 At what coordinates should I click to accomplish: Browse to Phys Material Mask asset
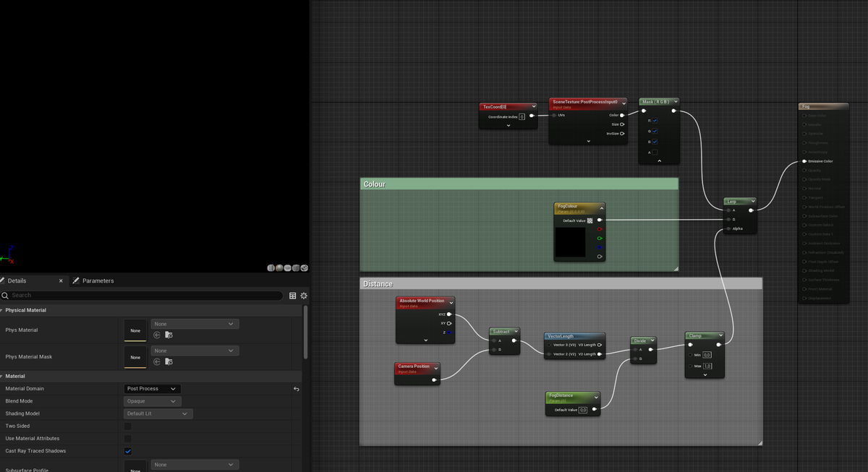(169, 361)
